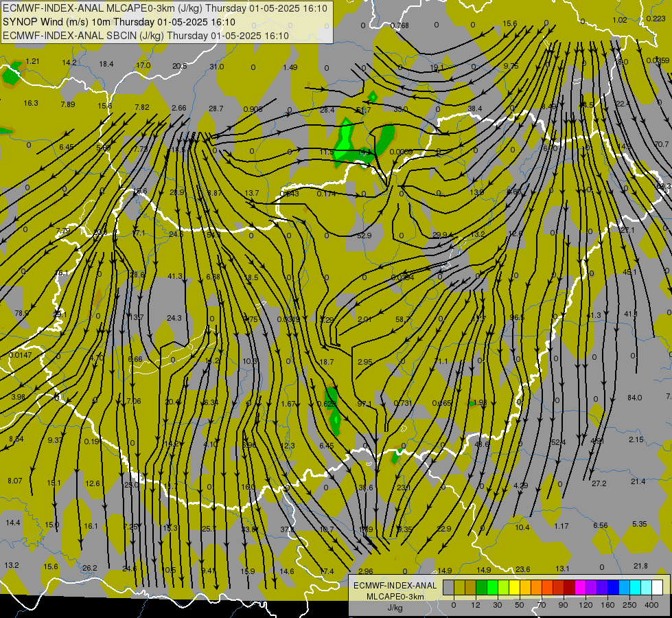Click the map value 6.56
Image resolution: width=672 pixels, height=618 pixels.
pos(601,525)
